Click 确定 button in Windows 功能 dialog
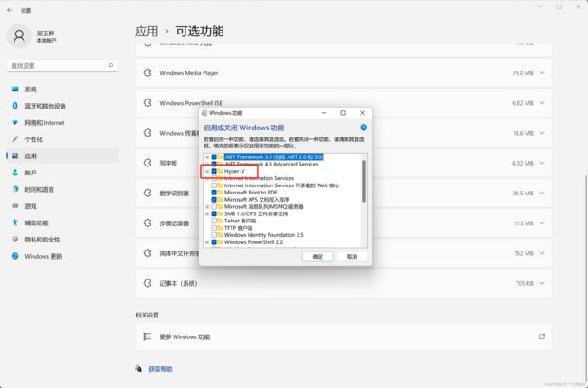 pos(318,257)
